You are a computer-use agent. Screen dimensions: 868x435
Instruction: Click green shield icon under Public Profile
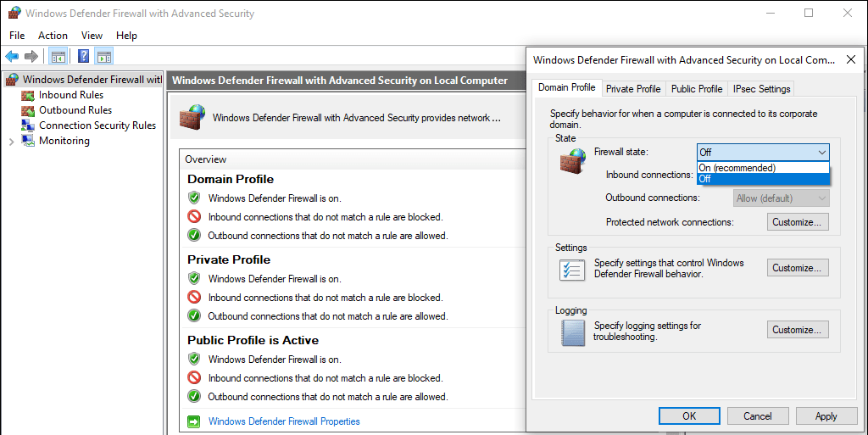[x=194, y=360]
